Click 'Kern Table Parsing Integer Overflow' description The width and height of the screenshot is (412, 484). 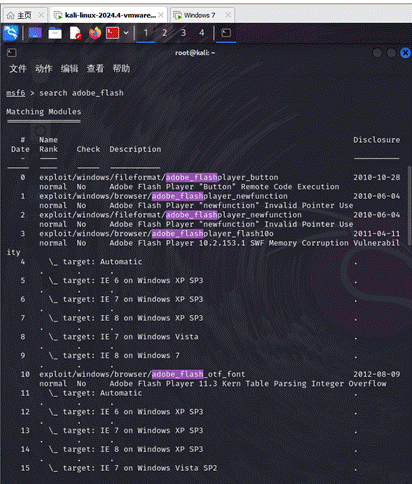(248, 384)
